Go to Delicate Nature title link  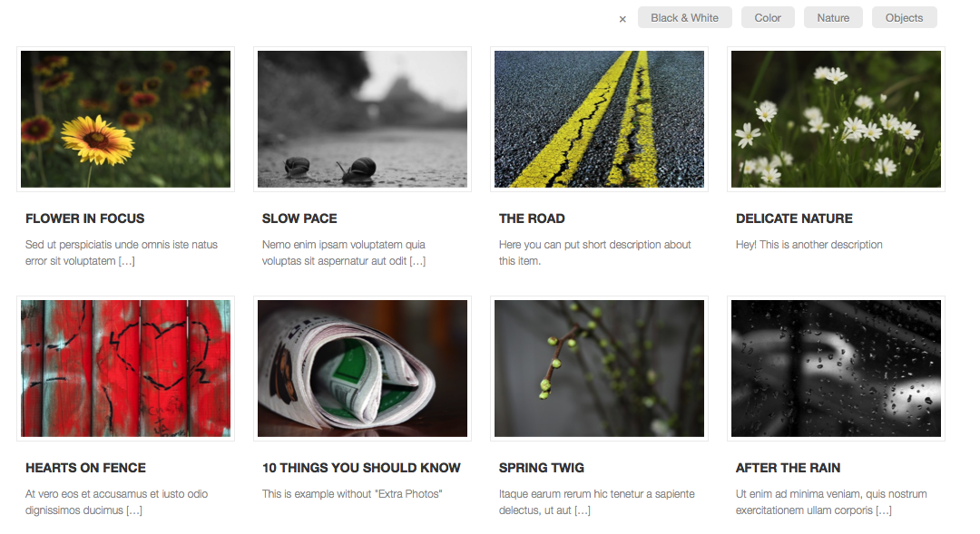point(794,218)
